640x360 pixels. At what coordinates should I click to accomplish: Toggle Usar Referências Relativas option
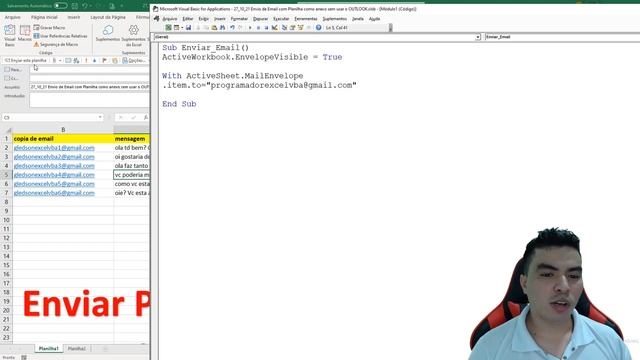(x=60, y=36)
